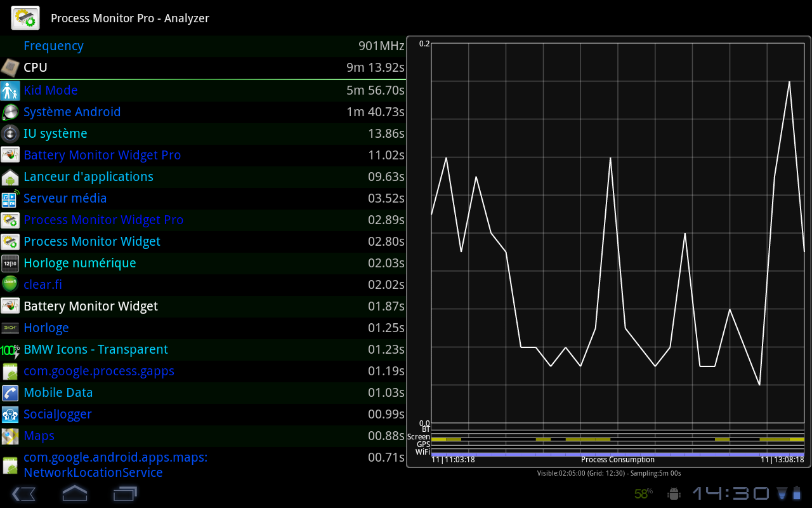Click the Process Monitor Widget Pro icon
Screen dimensions: 812x508
(x=10, y=220)
